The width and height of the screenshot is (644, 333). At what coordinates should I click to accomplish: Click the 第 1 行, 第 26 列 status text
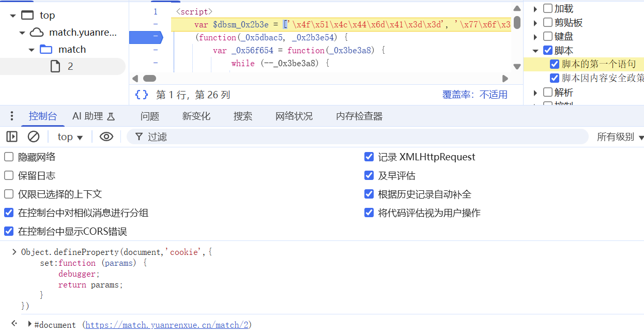pyautogui.click(x=193, y=95)
